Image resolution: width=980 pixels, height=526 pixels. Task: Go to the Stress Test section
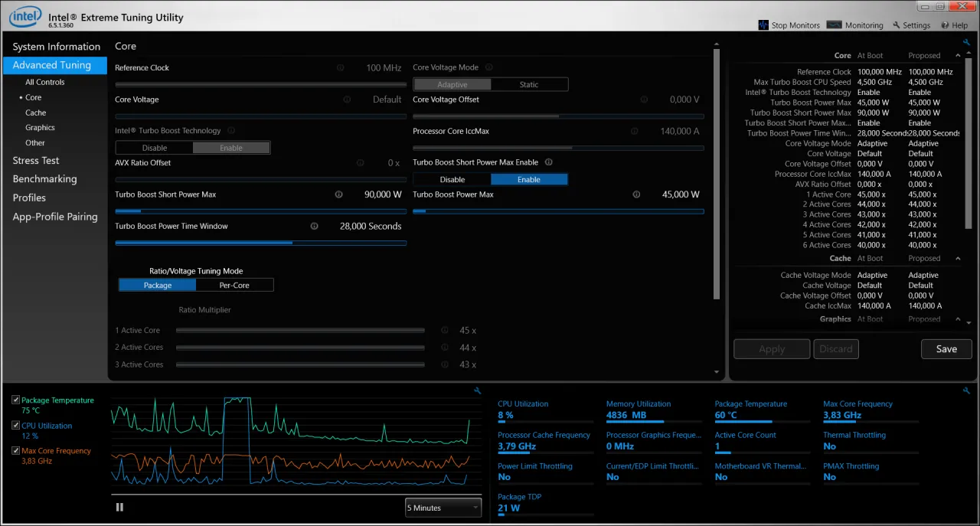35,160
